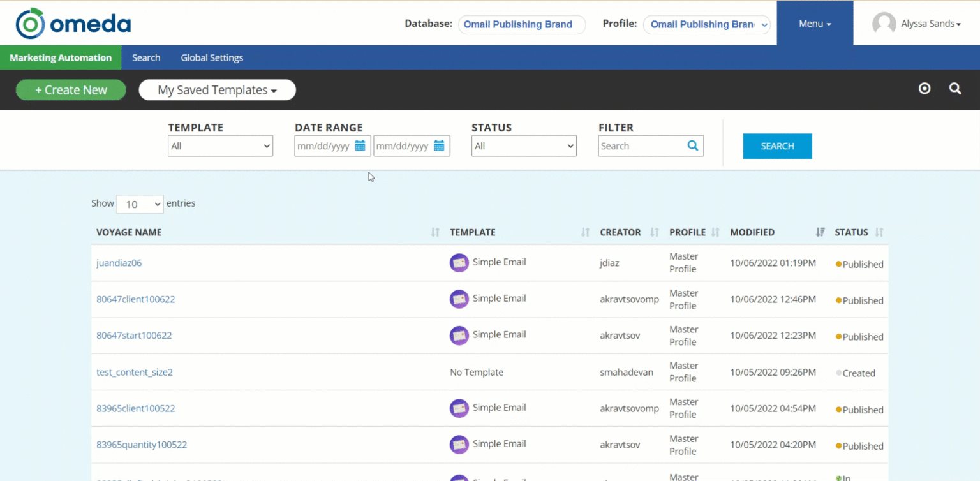This screenshot has width=980, height=481.
Task: Click the Omeda logo
Action: [x=73, y=24]
